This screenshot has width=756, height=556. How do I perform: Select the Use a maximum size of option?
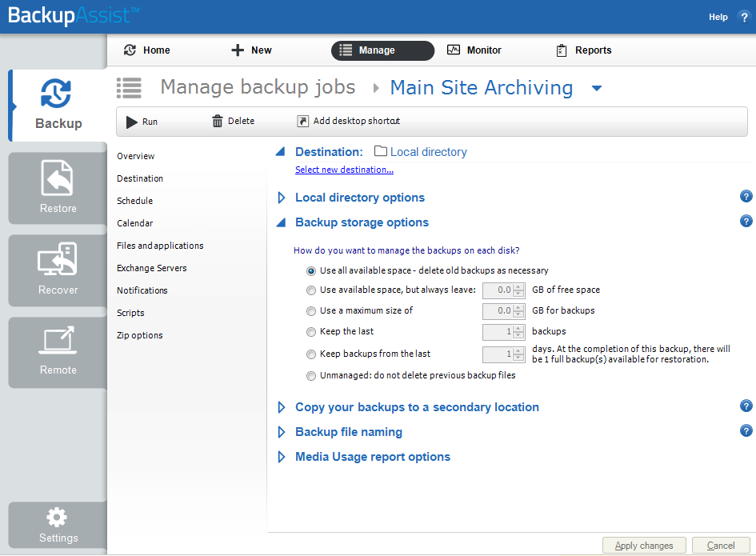coord(310,311)
